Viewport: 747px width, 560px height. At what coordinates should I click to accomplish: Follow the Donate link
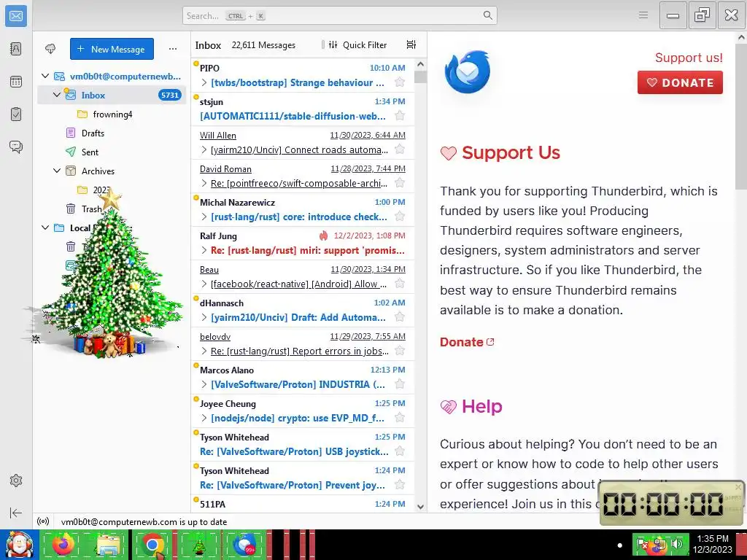[467, 342]
